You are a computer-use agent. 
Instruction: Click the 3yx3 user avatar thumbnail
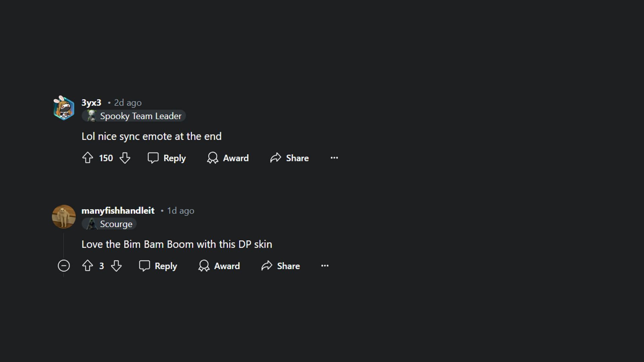63,109
